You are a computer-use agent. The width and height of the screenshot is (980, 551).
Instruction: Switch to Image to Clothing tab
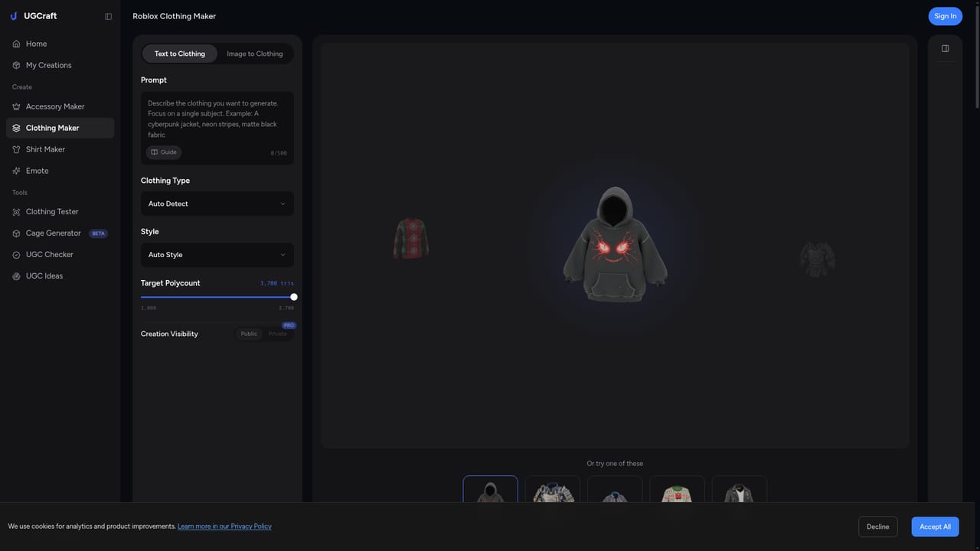point(255,54)
